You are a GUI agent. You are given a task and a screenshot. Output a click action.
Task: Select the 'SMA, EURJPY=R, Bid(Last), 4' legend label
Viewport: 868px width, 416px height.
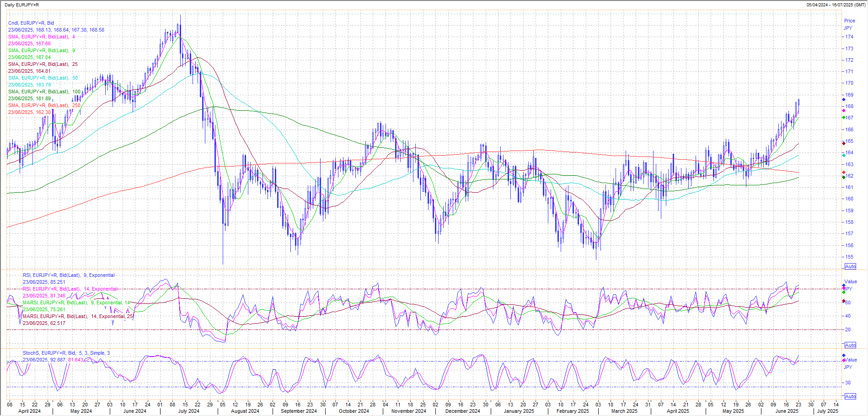tap(42, 37)
